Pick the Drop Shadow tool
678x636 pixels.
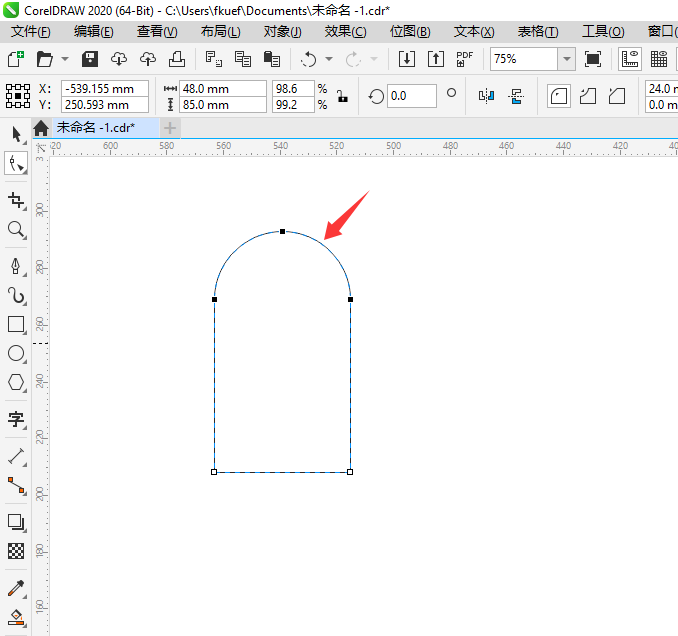click(16, 522)
